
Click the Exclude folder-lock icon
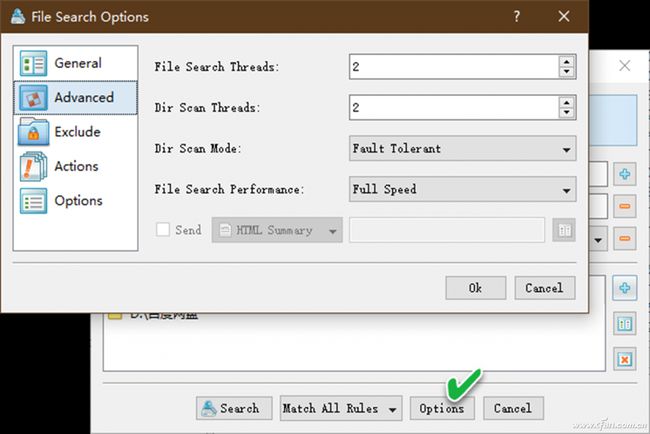point(33,132)
